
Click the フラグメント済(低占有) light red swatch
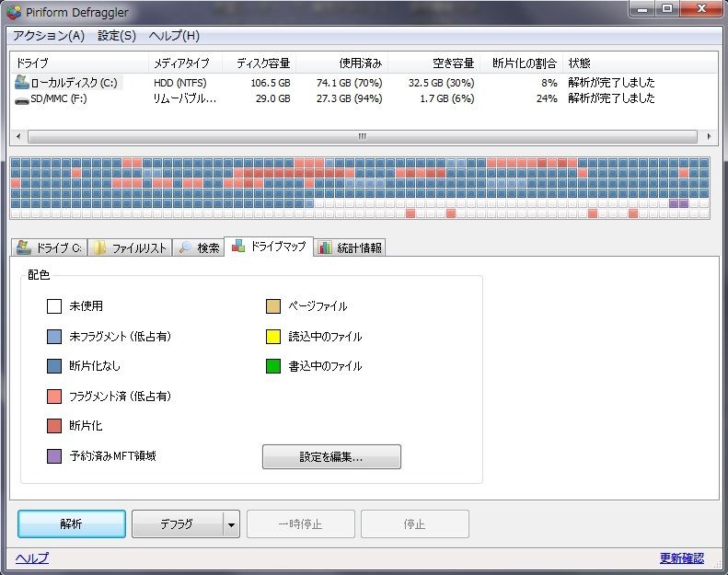(x=54, y=396)
